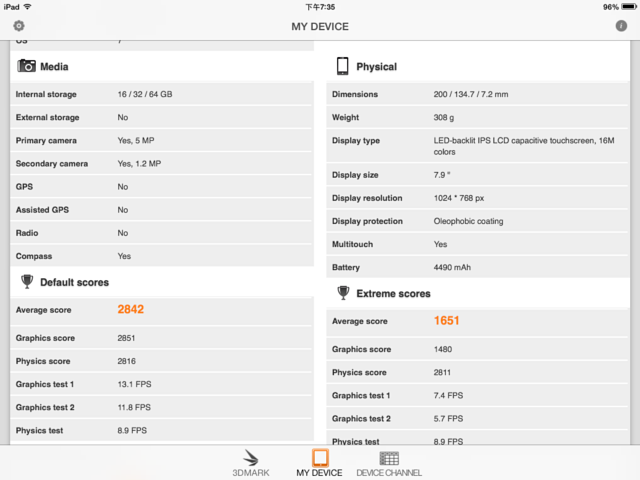640x480 pixels.
Task: Tap the phone icon beside Physical
Action: (342, 66)
